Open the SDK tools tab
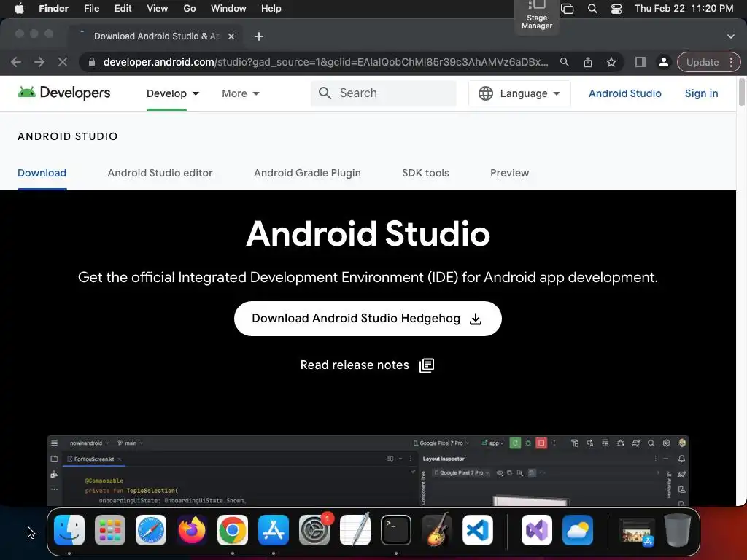The image size is (747, 560). [x=425, y=173]
